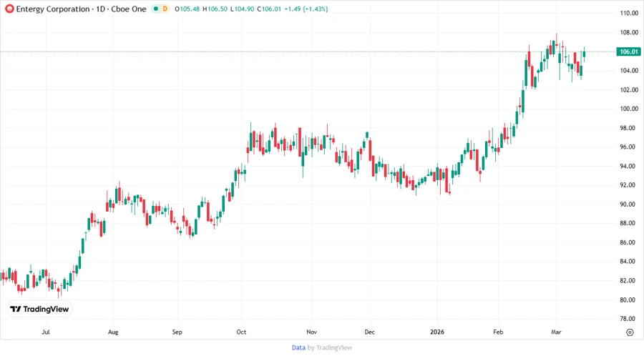Click the Aug date axis label
Viewport: 644px width, 356px height.
(x=113, y=332)
